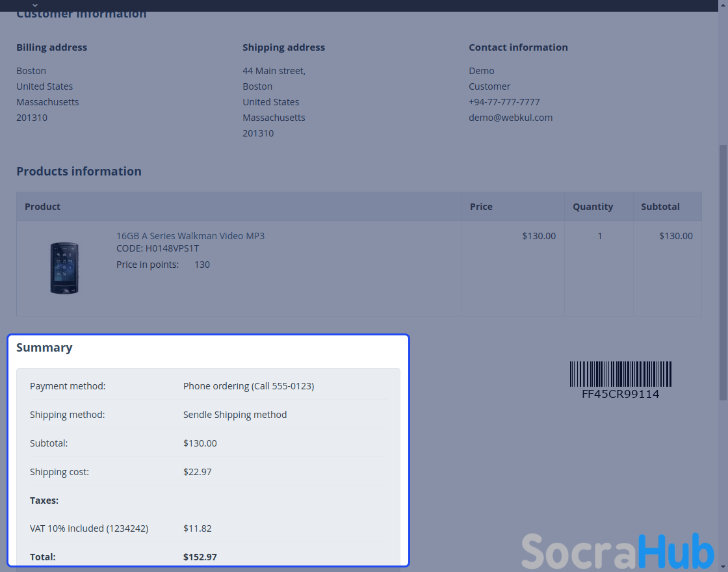Viewport: 728px width, 572px height.
Task: Open the 16GB A Series Walkman product link
Action: (x=190, y=236)
